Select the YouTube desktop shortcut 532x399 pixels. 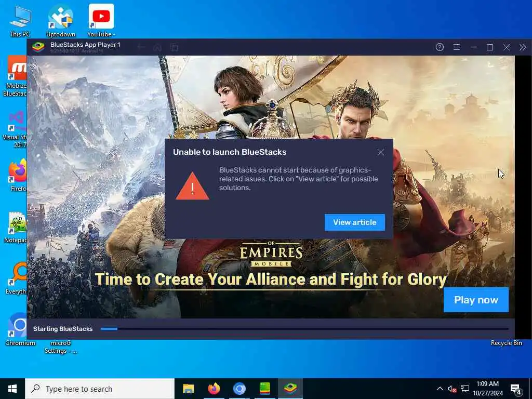101,20
